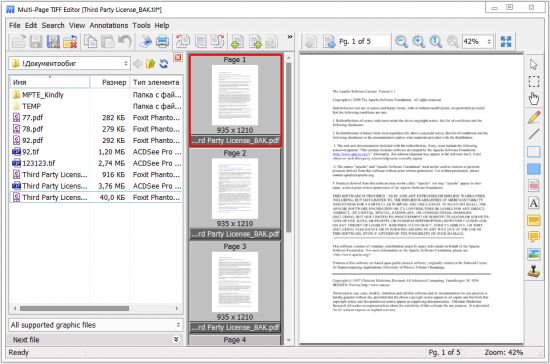
Task: Click the go up one folder icon
Action: click(150, 63)
